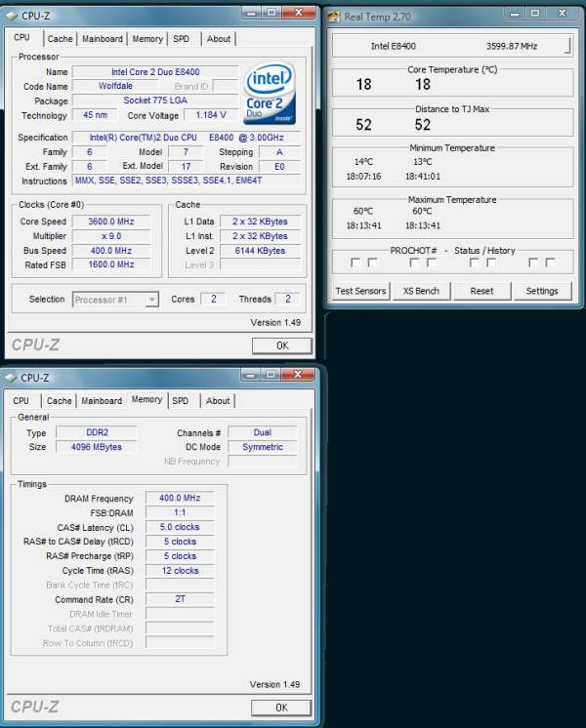Open Cache tab in the CPU-Z window showing the CPU tab
Screen dimensions: 586x728
61,39
